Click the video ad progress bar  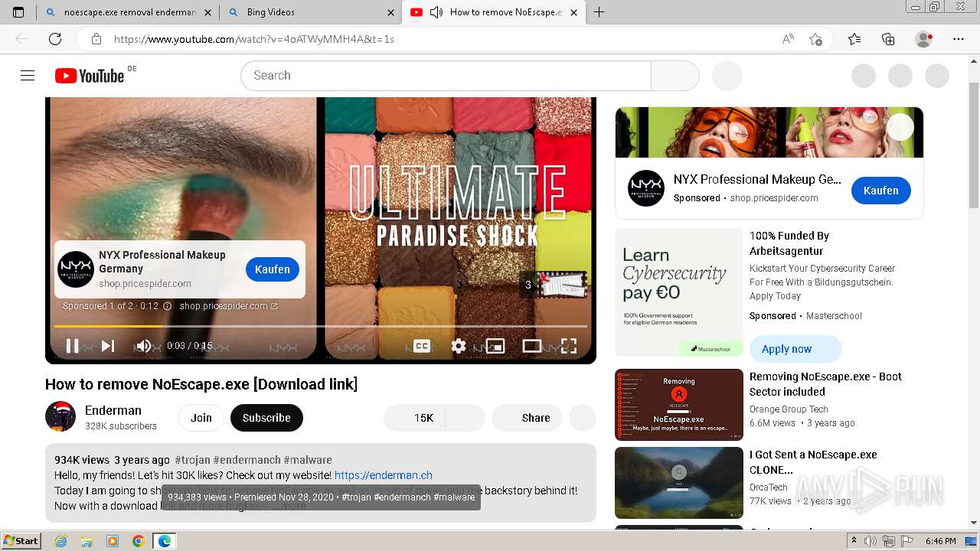(x=321, y=326)
